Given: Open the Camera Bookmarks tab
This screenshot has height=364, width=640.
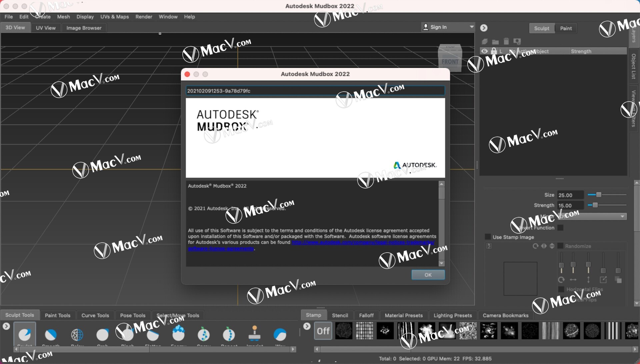Looking at the screenshot, I should (505, 315).
